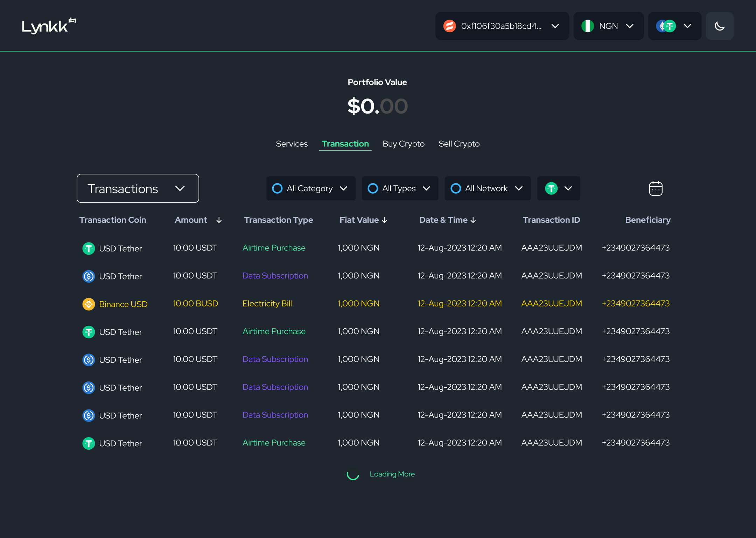The width and height of the screenshot is (756, 538).
Task: Click the Electricity Bill row's transaction ID
Action: click(552, 303)
